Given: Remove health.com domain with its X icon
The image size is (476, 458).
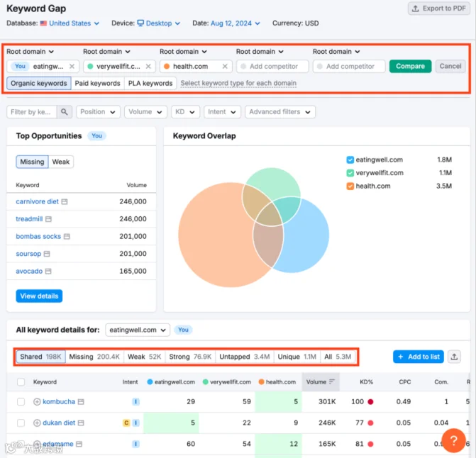Looking at the screenshot, I should tap(225, 67).
